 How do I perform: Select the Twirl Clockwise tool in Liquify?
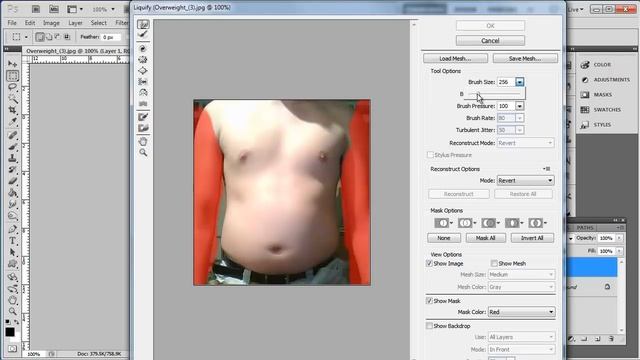143,49
